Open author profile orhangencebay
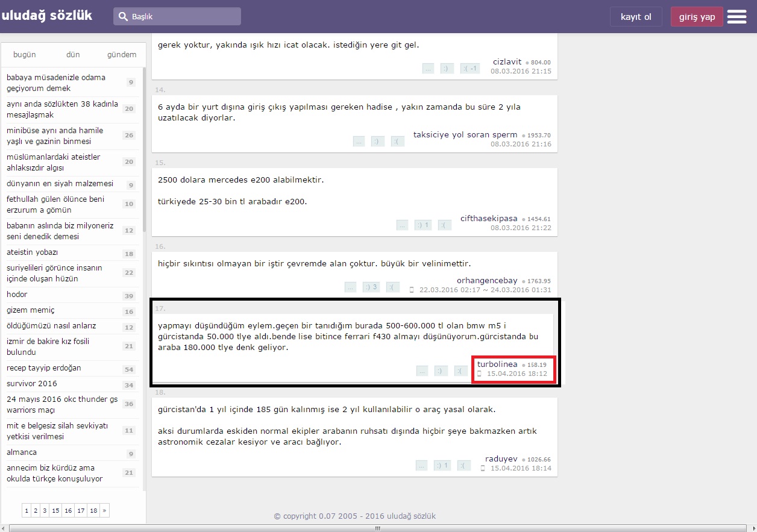Image resolution: width=757 pixels, height=532 pixels. (487, 281)
